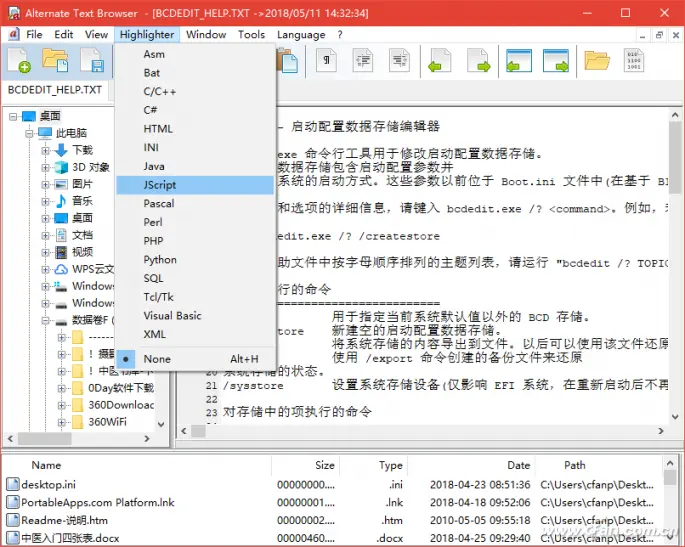
Task: Expand the 3D 对象 tree node
Action: (45, 168)
